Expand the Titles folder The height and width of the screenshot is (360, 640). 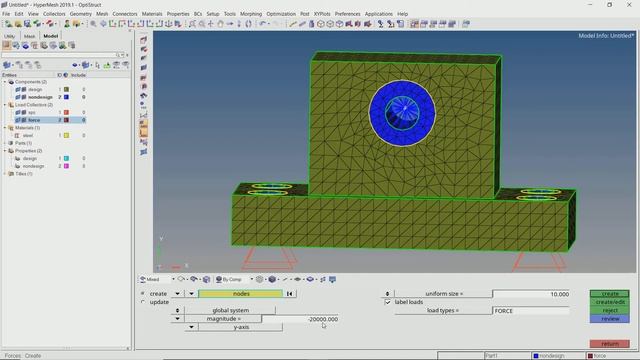[x=5, y=174]
